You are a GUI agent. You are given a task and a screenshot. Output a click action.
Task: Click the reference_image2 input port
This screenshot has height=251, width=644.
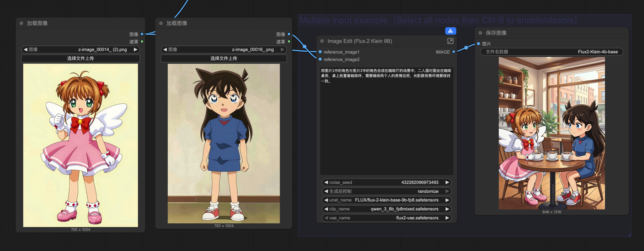pyautogui.click(x=320, y=59)
